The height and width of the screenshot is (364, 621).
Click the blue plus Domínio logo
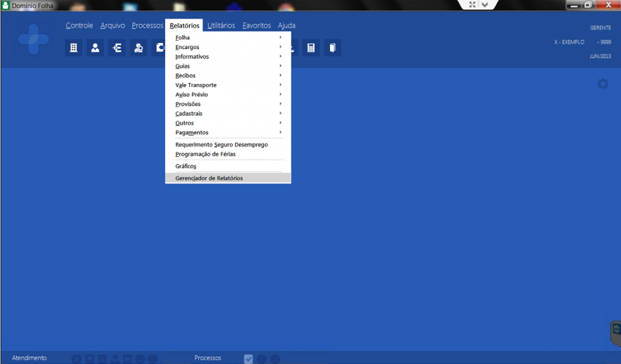click(34, 39)
